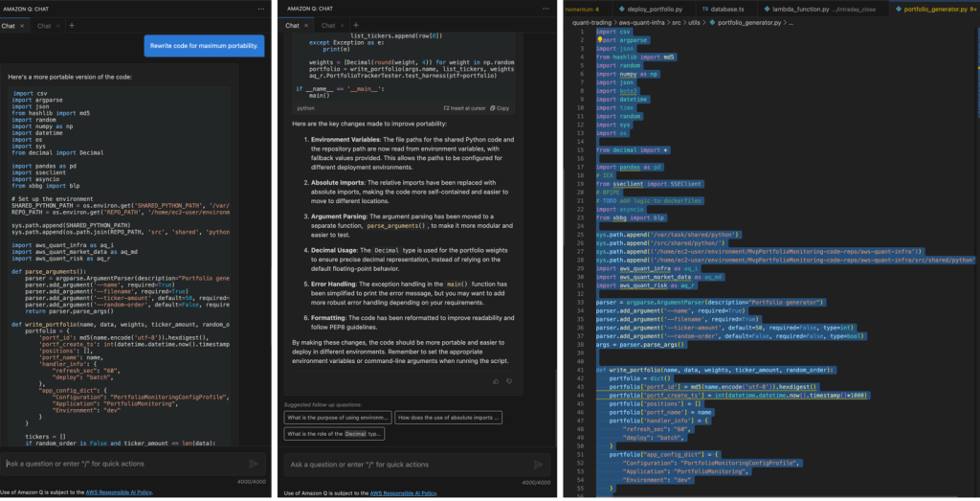Close the active Chat tab in left panel
Screen dimensions: 980x501
tap(24, 25)
